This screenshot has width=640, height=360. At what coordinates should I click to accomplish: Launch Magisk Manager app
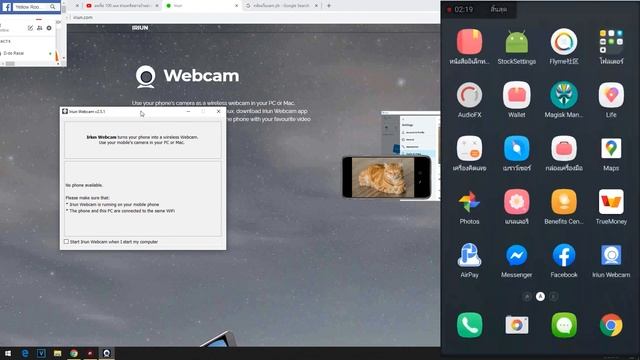[x=564, y=95]
